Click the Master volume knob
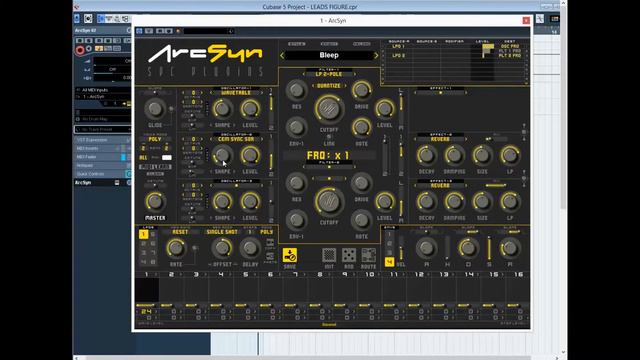The width and height of the screenshot is (640, 360). tap(155, 202)
